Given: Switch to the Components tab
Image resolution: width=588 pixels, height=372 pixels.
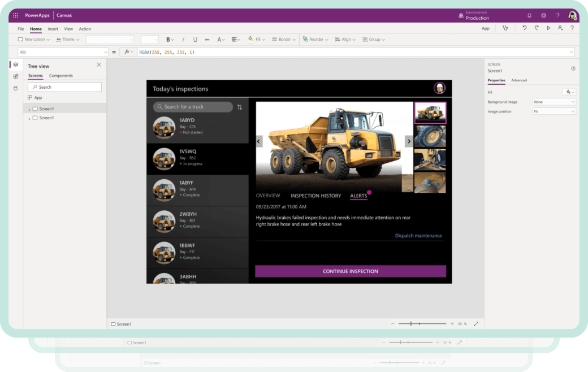Looking at the screenshot, I should (x=60, y=76).
